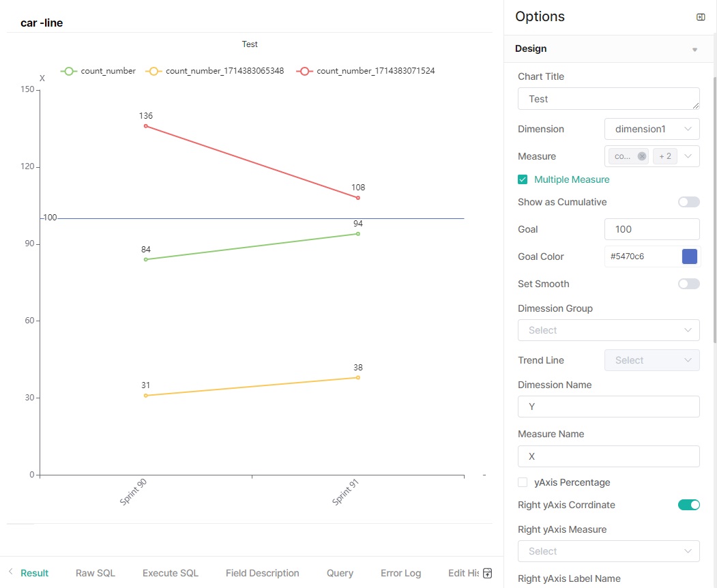Open Edit History via its expand icon

tap(487, 573)
